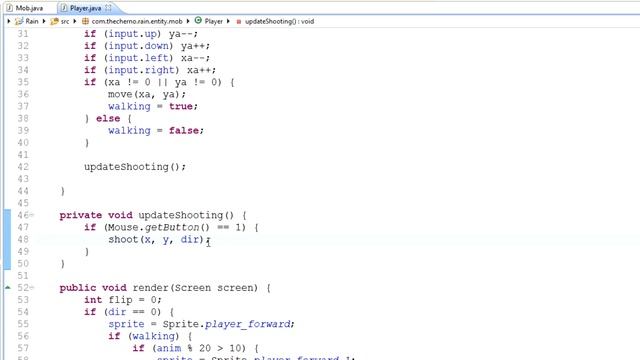Click the updateShooting(); call on line 42

pos(135,167)
